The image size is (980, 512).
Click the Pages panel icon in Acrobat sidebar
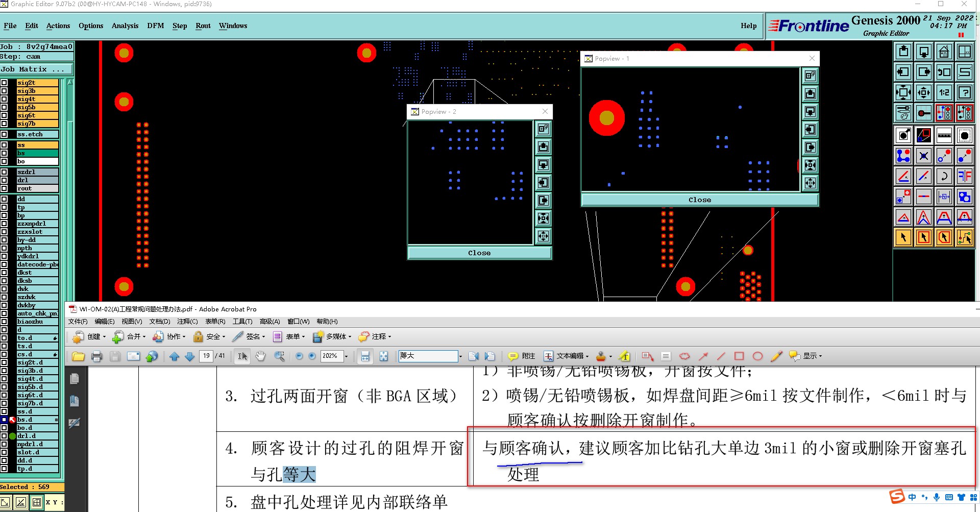pyautogui.click(x=75, y=378)
